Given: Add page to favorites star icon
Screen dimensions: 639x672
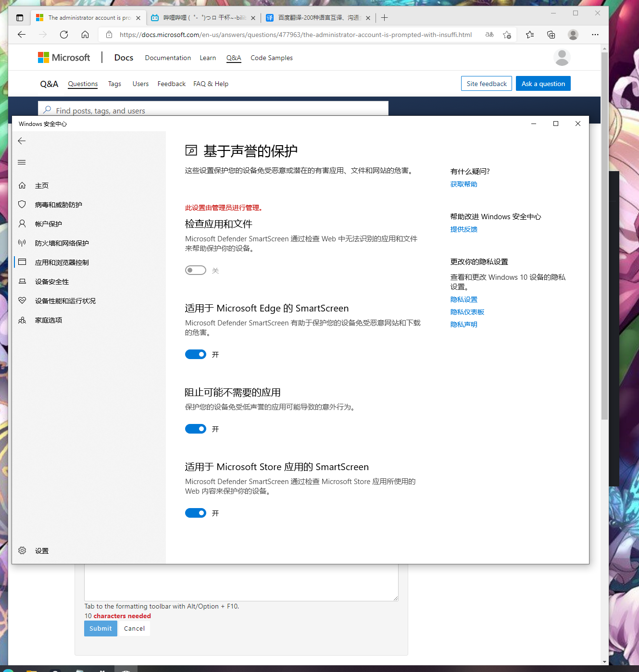Looking at the screenshot, I should click(507, 35).
